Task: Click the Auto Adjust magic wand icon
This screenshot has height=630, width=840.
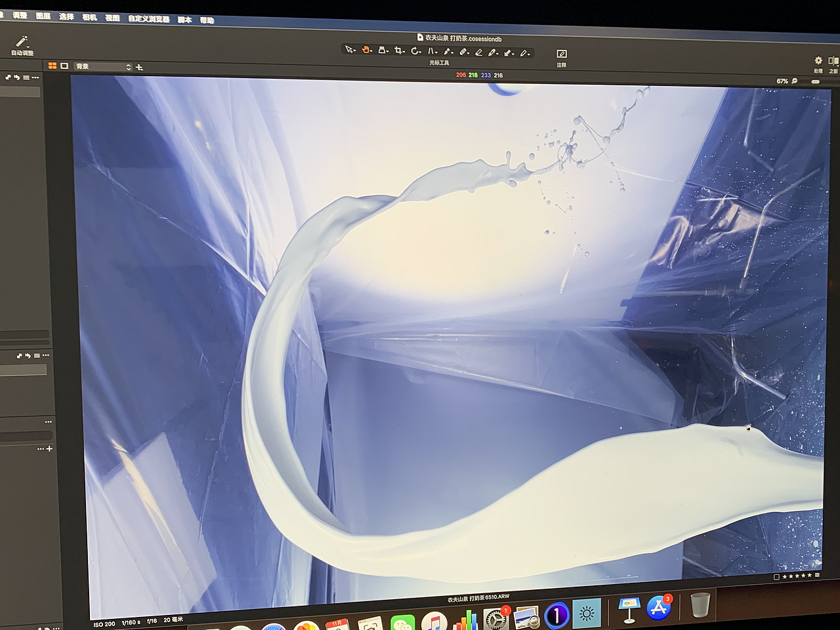Action: tap(22, 41)
